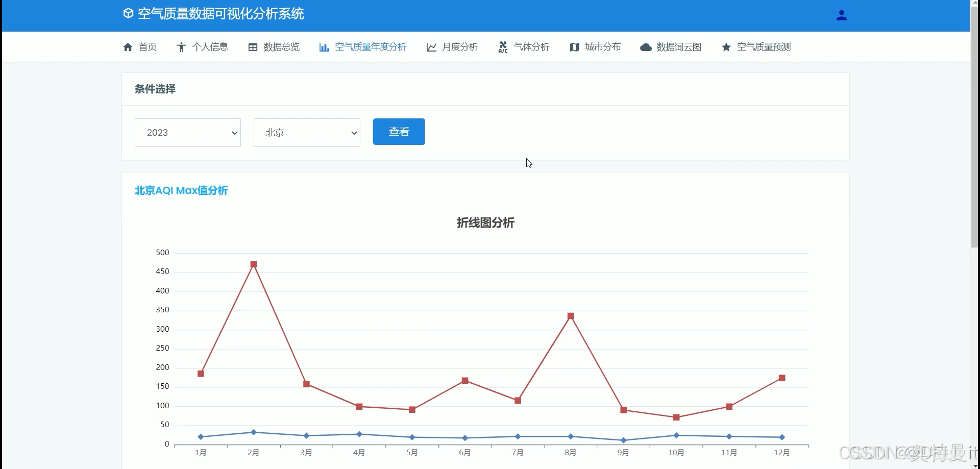The image size is (980, 469).
Task: Click the line chart icon beside 月度分析
Action: click(431, 47)
